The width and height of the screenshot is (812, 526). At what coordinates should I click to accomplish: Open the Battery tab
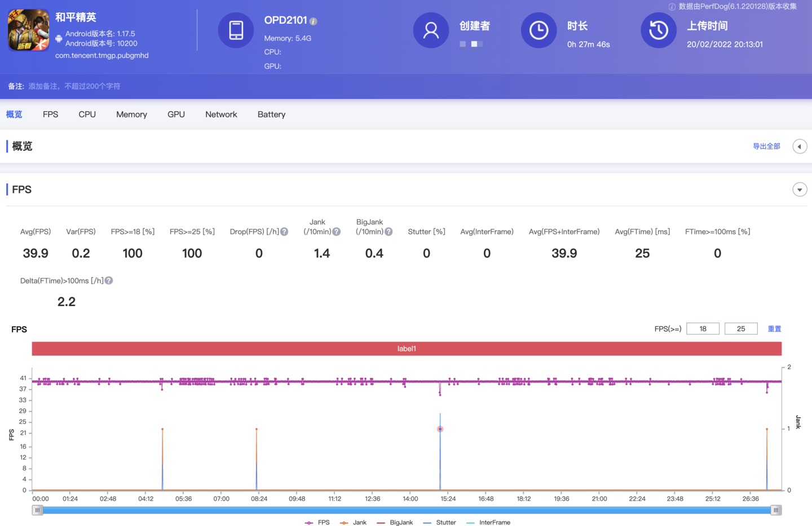tap(271, 114)
